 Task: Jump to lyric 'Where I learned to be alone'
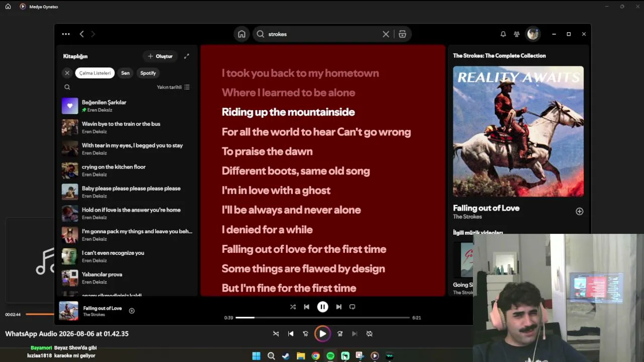[288, 93]
